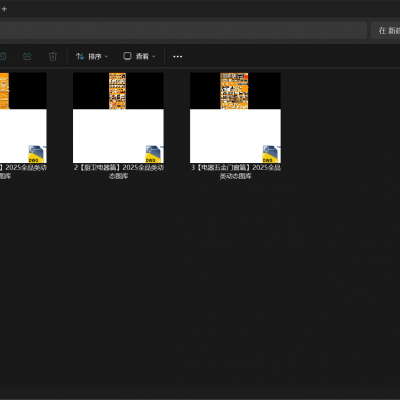Click the sort arrows icon beside 排序

tap(80, 56)
